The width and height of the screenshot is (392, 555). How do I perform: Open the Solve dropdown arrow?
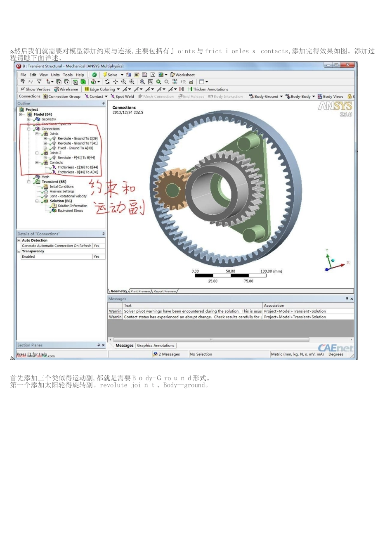(x=122, y=75)
